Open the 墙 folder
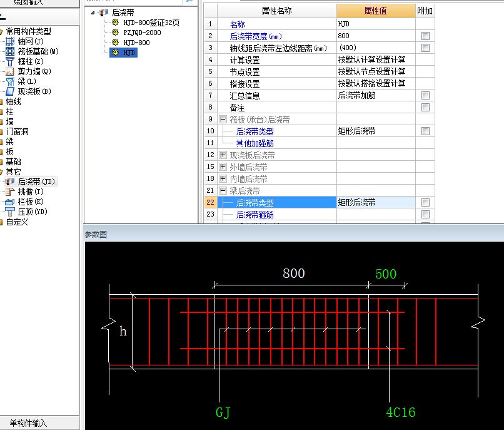 (9, 121)
